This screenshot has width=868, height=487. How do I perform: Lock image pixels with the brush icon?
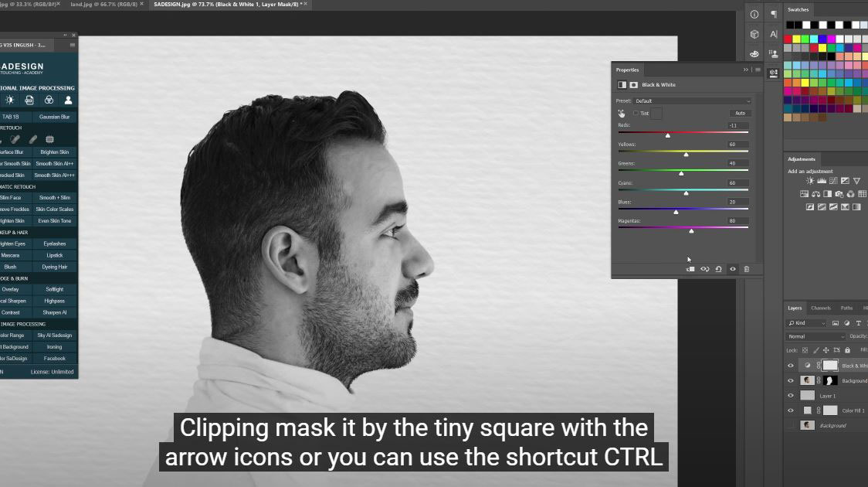pyautogui.click(x=815, y=351)
